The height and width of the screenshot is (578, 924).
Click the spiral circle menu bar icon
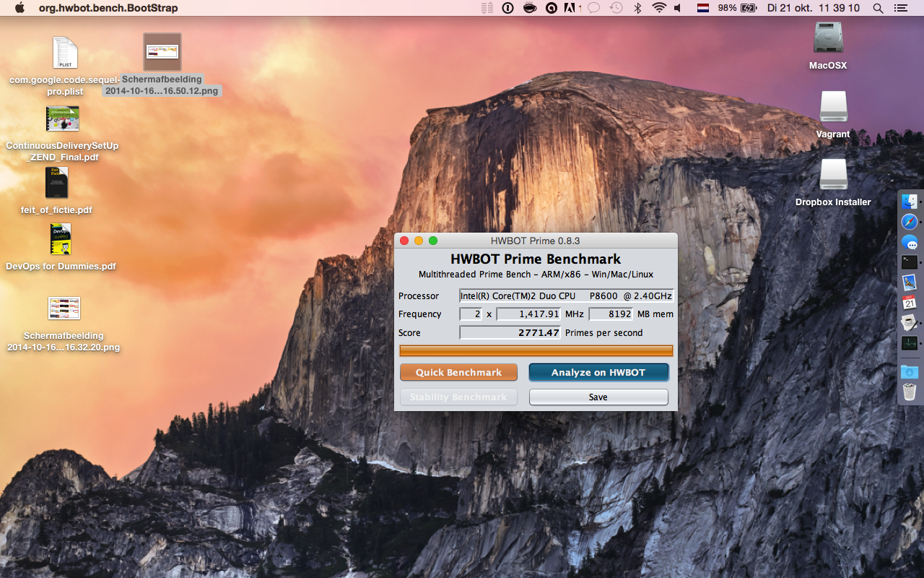click(552, 8)
